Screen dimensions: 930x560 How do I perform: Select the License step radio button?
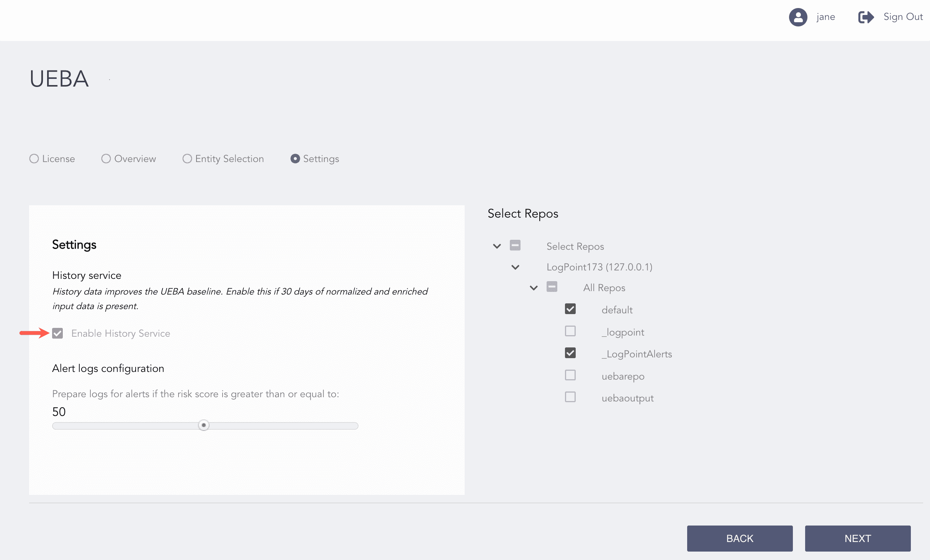coord(34,159)
